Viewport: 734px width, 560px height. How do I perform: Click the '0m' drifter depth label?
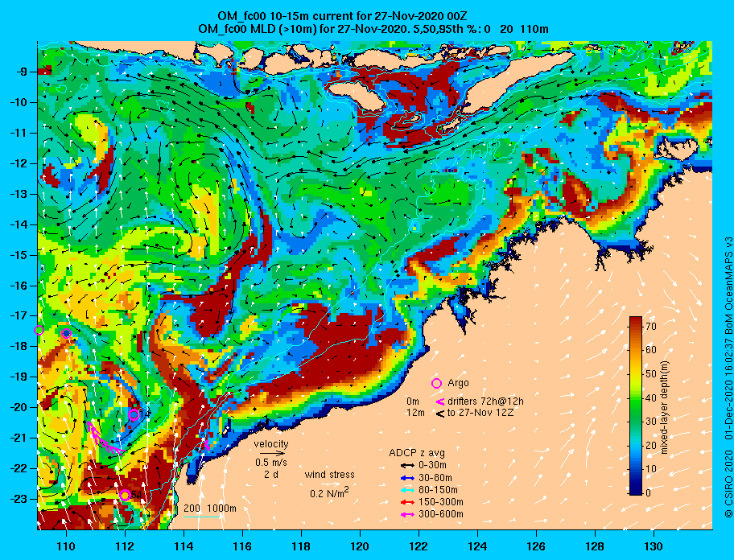[413, 401]
